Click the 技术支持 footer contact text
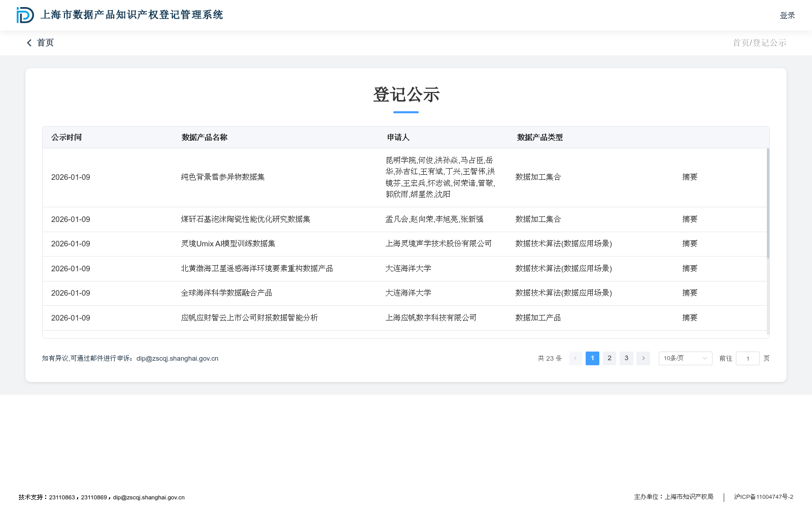The width and height of the screenshot is (812, 508). pyautogui.click(x=101, y=497)
